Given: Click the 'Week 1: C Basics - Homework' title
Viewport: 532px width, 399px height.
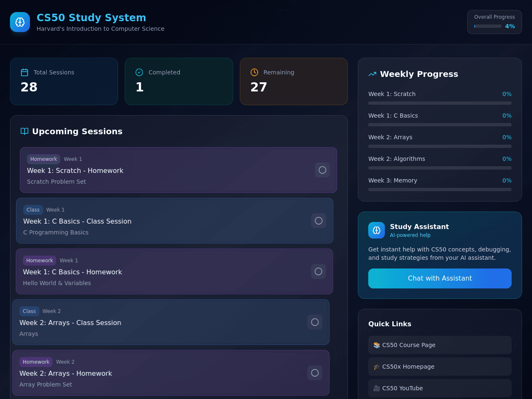Looking at the screenshot, I should (x=72, y=272).
